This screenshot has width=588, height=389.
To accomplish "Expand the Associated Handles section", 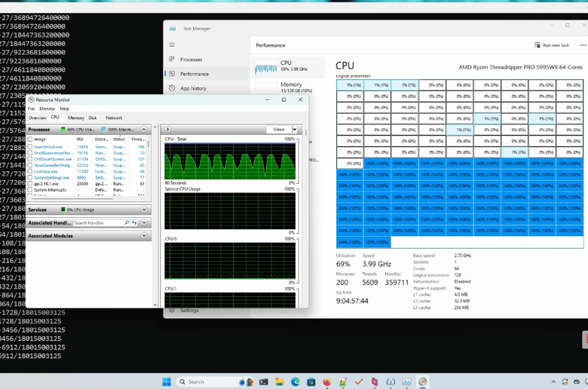I will point(144,222).
